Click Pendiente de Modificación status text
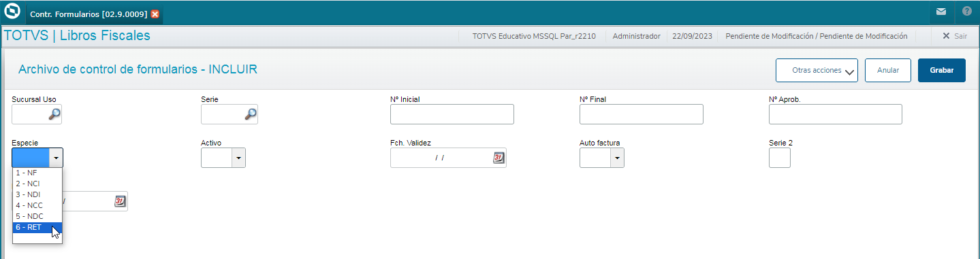 (x=816, y=36)
